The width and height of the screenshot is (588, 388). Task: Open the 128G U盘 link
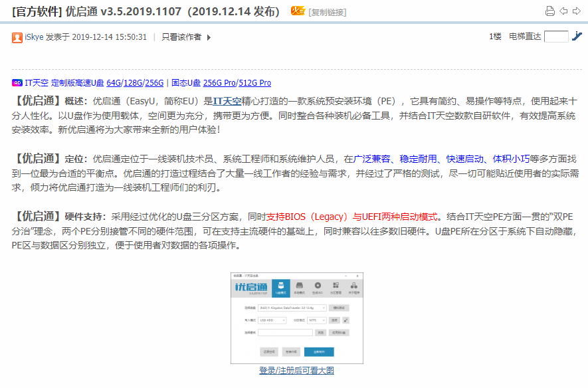coord(133,83)
